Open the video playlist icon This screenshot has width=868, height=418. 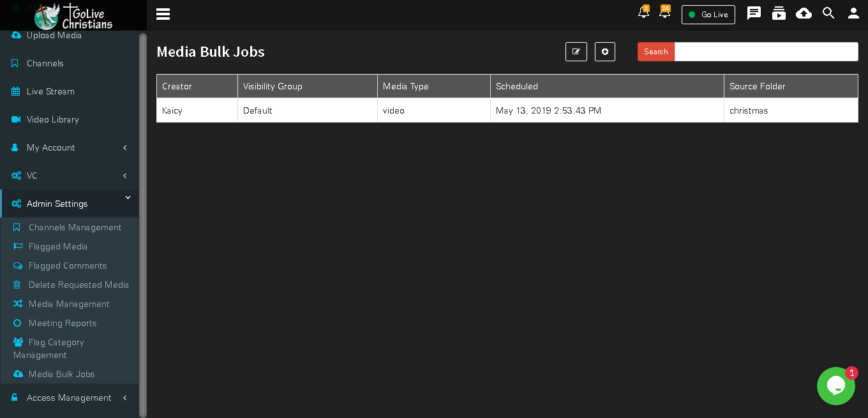tap(779, 13)
